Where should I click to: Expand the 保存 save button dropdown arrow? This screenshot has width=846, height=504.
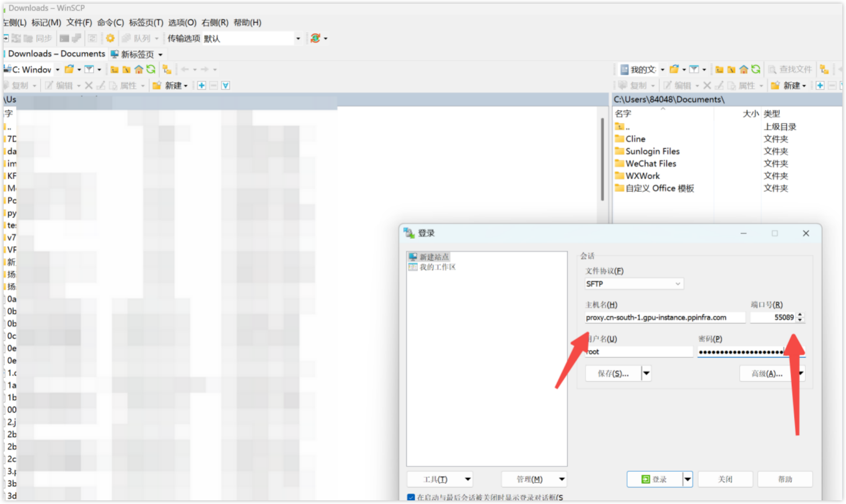click(x=646, y=373)
